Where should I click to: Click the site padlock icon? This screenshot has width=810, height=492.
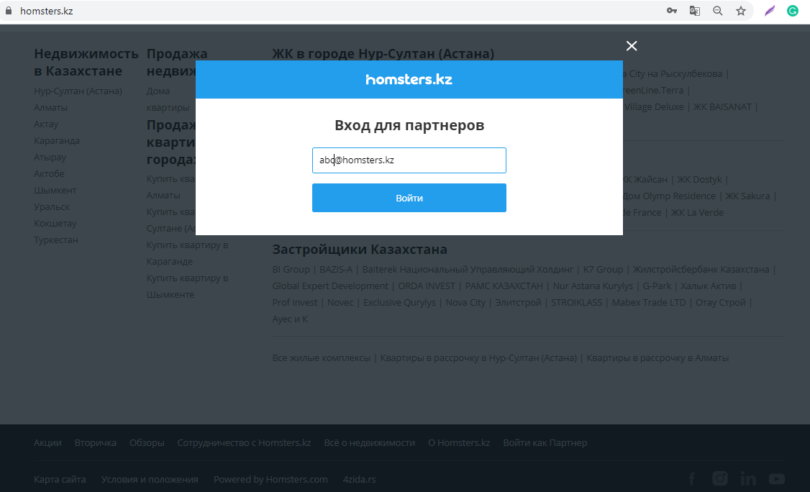coord(9,10)
